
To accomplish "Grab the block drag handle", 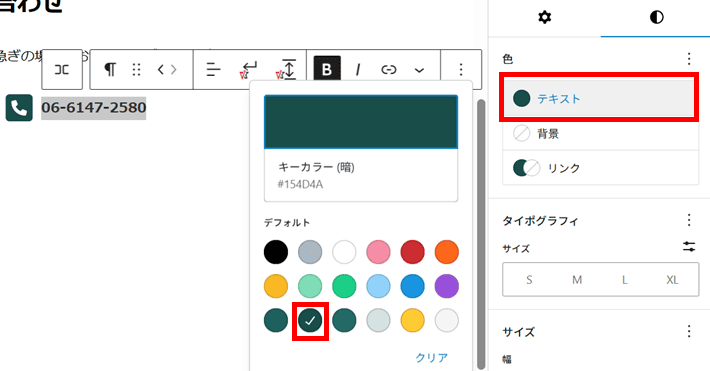I will pyautogui.click(x=136, y=69).
